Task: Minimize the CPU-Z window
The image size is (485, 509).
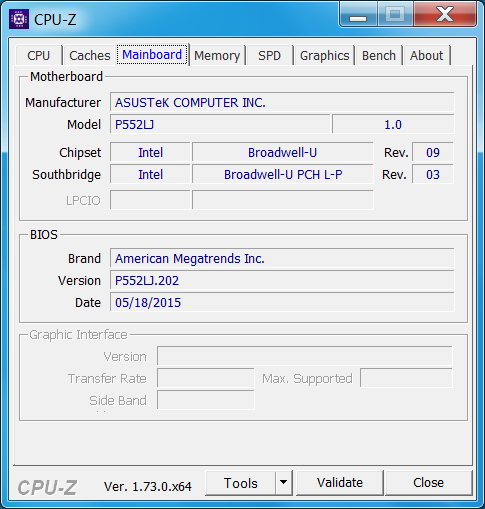Action: click(358, 14)
